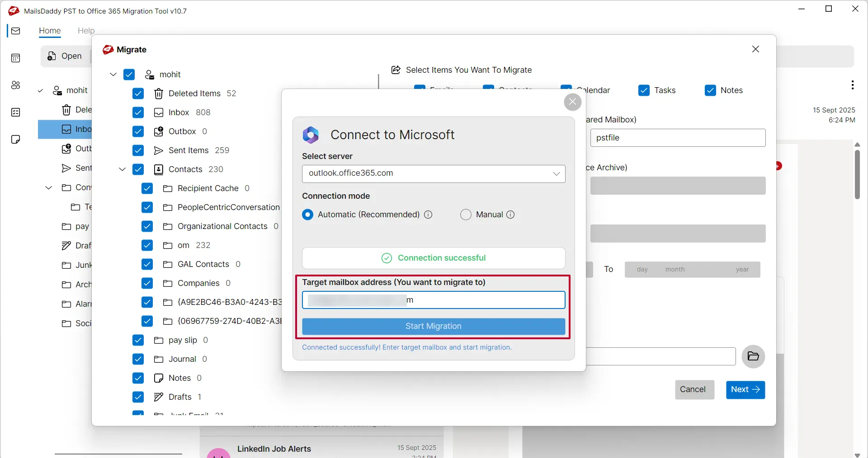Image resolution: width=868 pixels, height=458 pixels.
Task: Select Automatic (Recommended) connection mode
Action: (308, 215)
